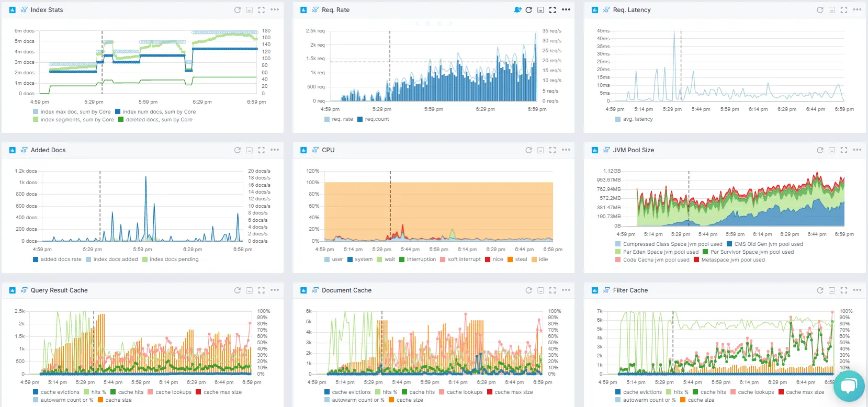This screenshot has height=407, width=868.
Task: Open the more options menu on Added Docs
Action: 275,150
